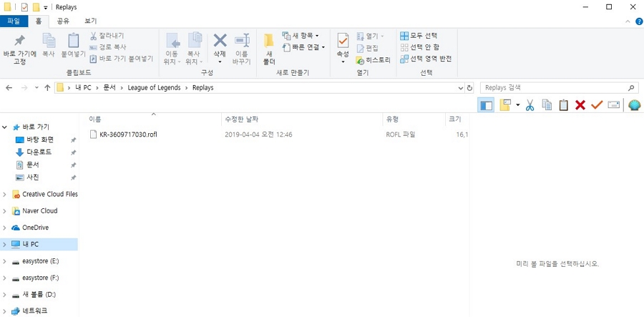Viewport: 644px width, 317px height.
Task: Open the 빠른 연결 dropdown
Action: pyautogui.click(x=304, y=47)
